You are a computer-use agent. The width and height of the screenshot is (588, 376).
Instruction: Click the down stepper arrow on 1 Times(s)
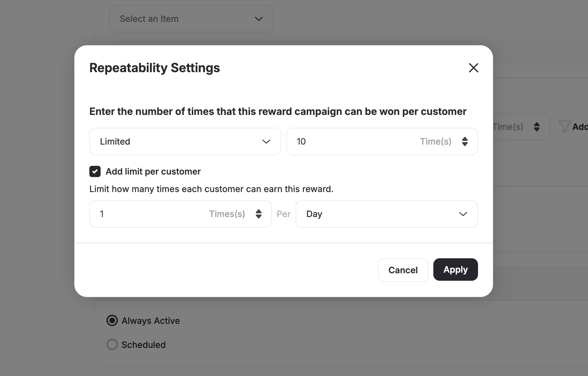[x=259, y=216]
